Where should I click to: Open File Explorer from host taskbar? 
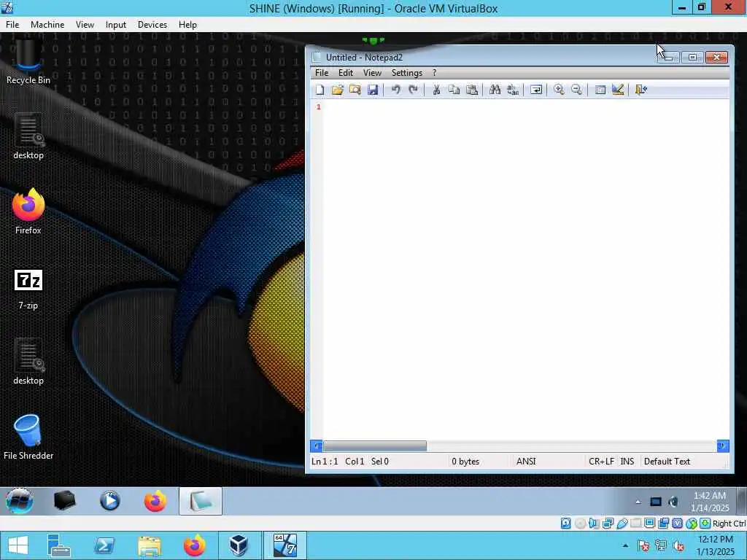pos(149,545)
